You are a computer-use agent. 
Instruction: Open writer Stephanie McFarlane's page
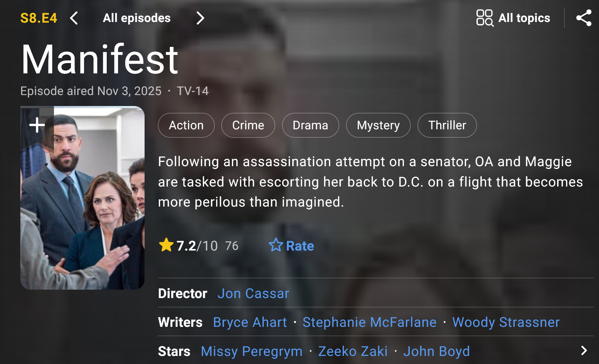pos(369,322)
